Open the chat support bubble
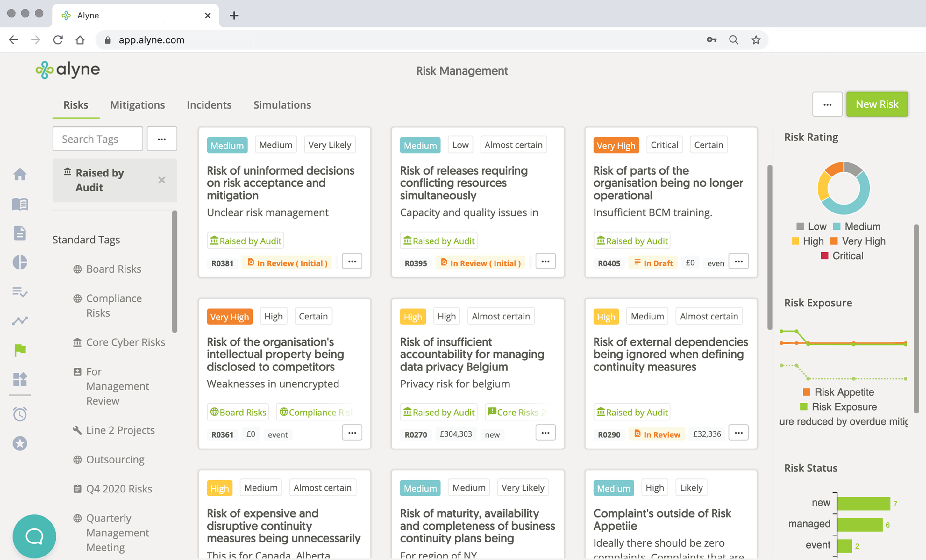 34,536
